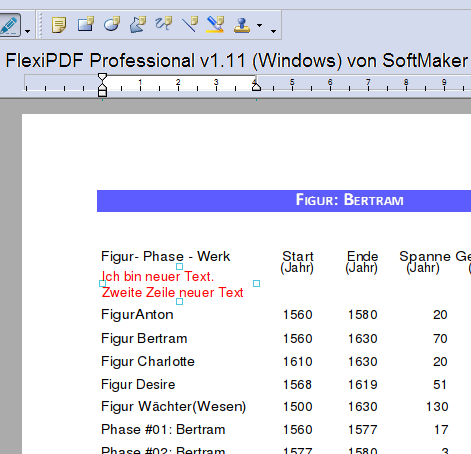
Task: Click the left handle of the text box
Action: coord(102,284)
